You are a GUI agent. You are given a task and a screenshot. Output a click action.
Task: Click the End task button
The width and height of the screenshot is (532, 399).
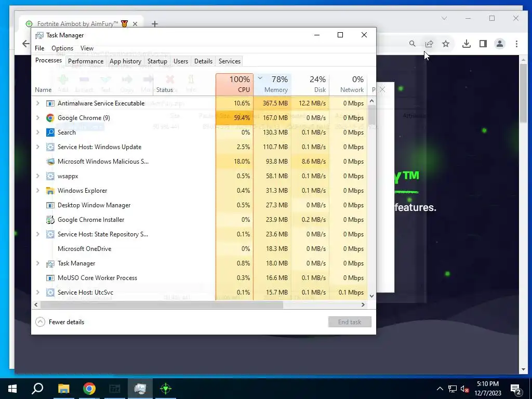point(350,322)
